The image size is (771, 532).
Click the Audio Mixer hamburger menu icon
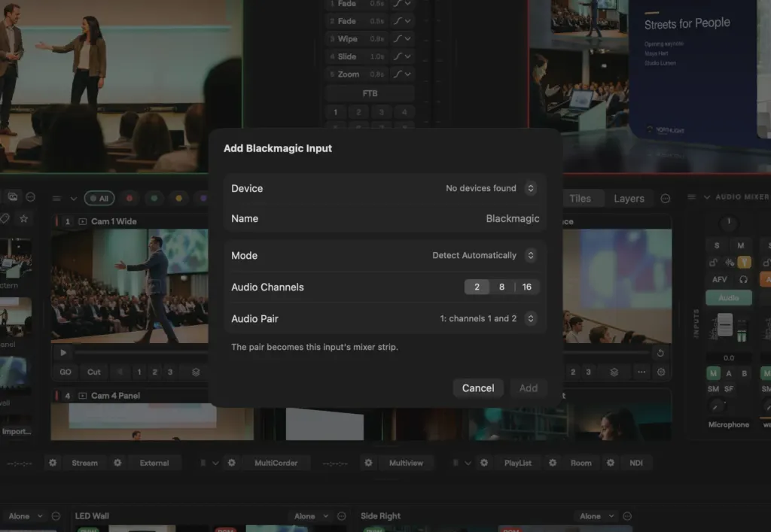691,197
